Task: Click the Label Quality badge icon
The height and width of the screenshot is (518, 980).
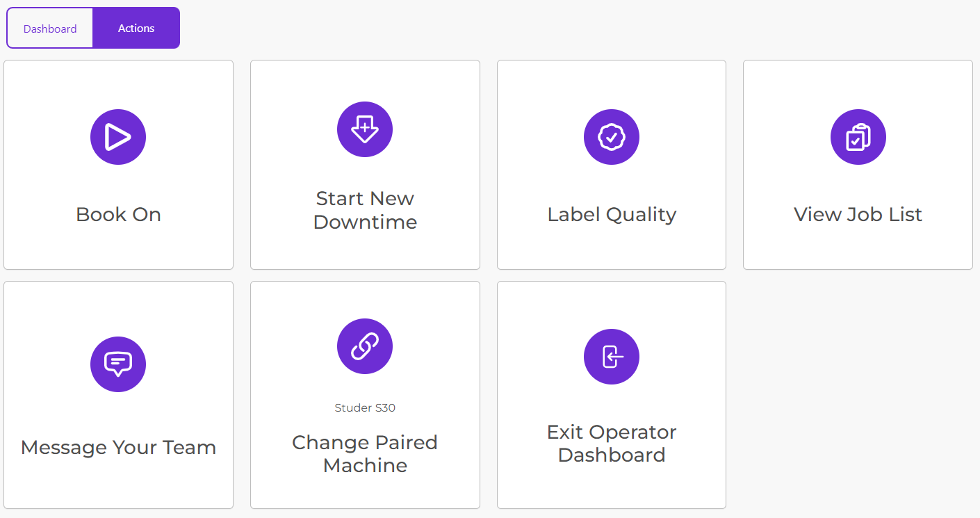Action: point(612,137)
